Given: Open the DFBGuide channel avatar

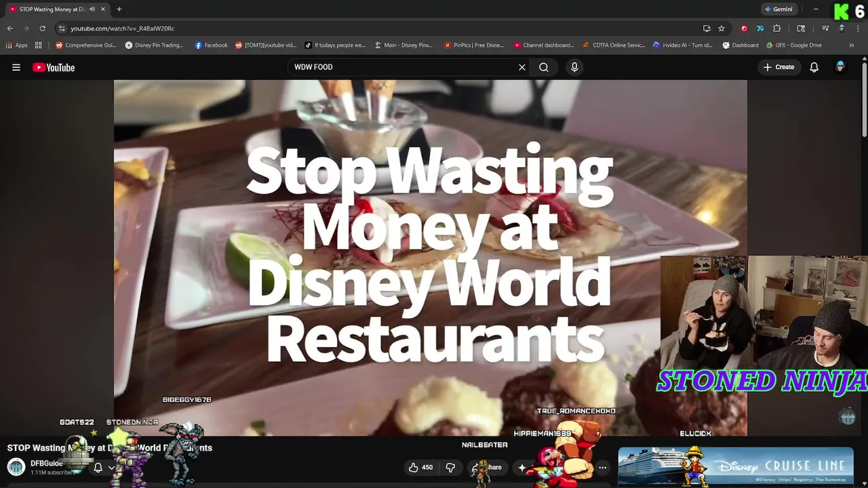Looking at the screenshot, I should click(x=16, y=467).
